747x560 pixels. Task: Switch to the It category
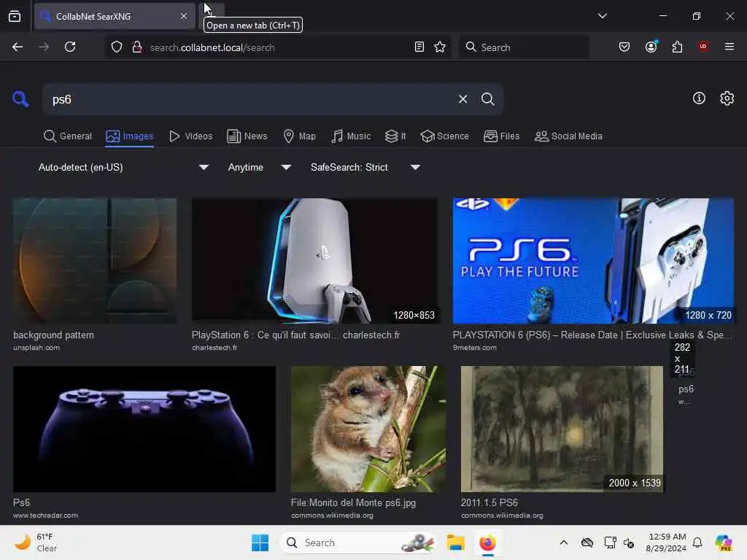(x=395, y=136)
